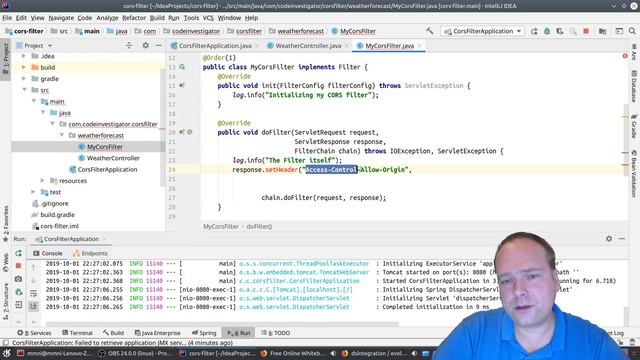Screen dimensions: 640x360
Task: Open the Java Enterprise tool window
Action: tap(158, 333)
